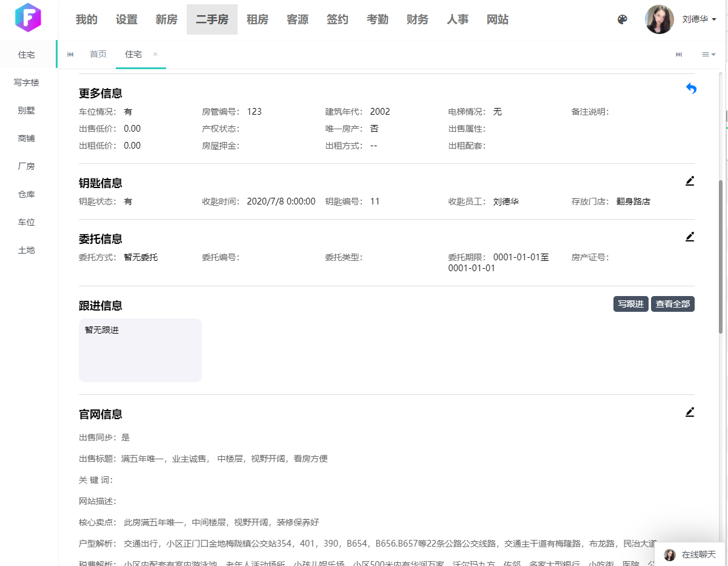Click the 写跟进 button

[630, 304]
